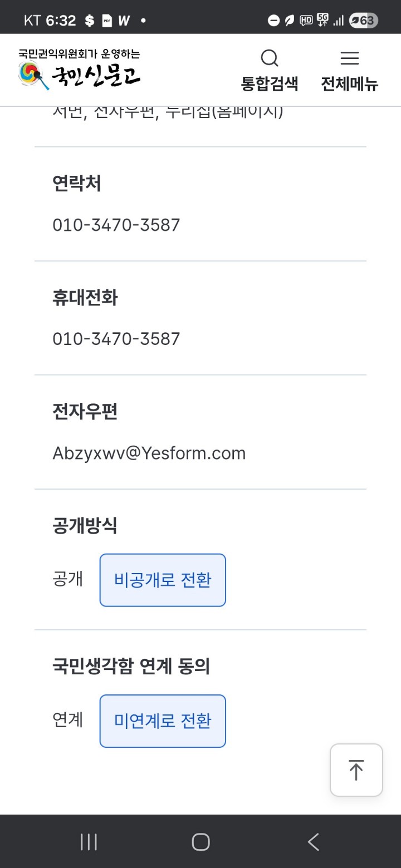Tap the phone number under 연락처
The image size is (401, 868).
pos(116,225)
